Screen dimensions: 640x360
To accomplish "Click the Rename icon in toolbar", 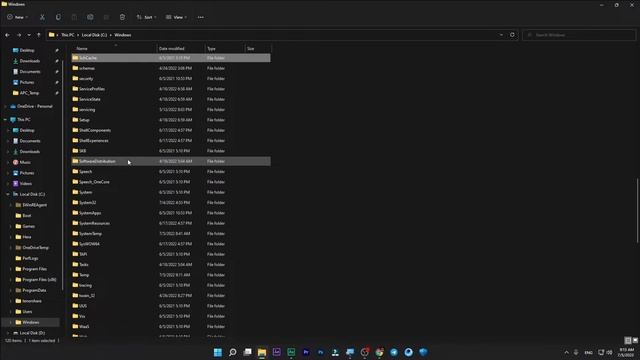I will coord(90,17).
